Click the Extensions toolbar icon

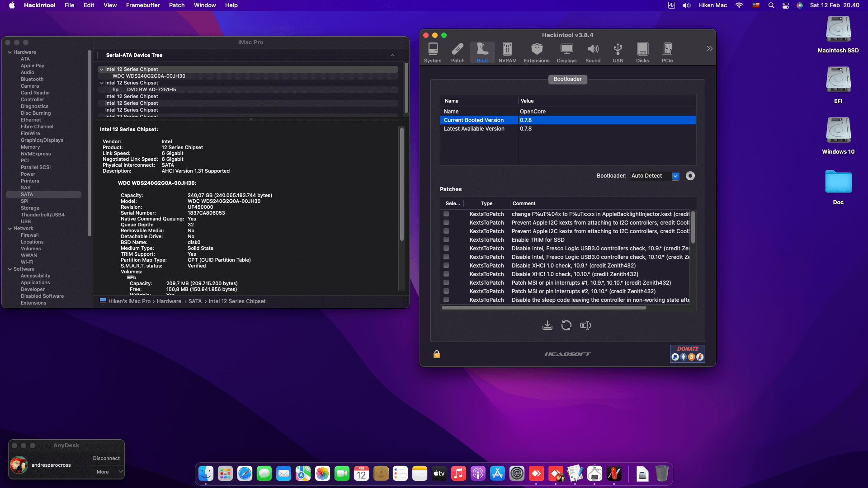pos(537,52)
